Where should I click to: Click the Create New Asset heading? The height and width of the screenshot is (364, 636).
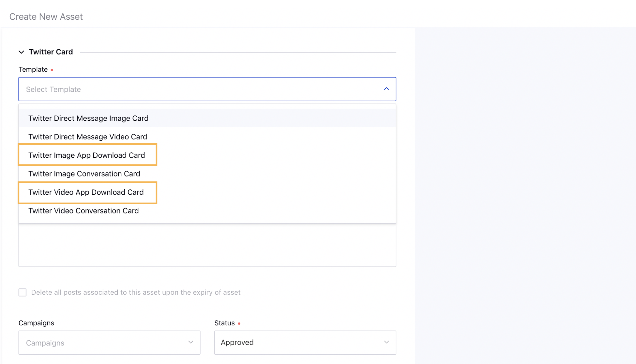(46, 16)
